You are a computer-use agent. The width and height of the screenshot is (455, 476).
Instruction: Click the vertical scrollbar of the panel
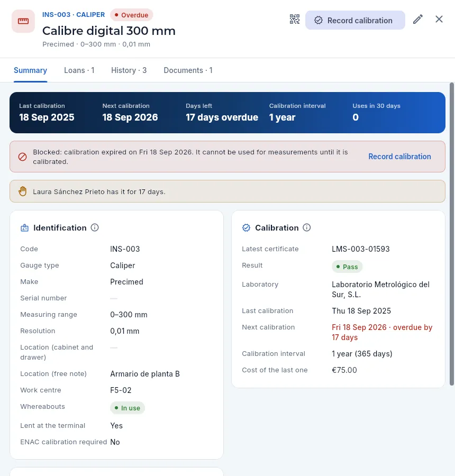[452, 234]
